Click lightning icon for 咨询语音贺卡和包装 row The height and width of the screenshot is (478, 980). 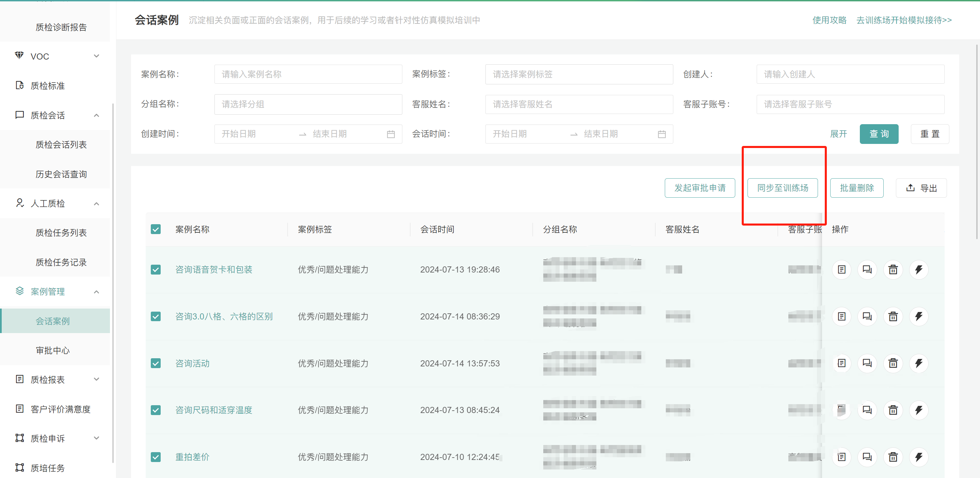tap(919, 269)
